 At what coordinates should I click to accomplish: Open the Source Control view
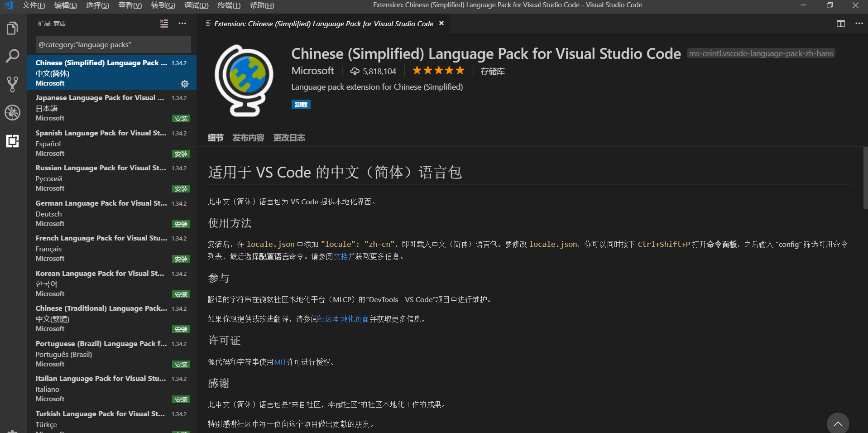(x=13, y=84)
